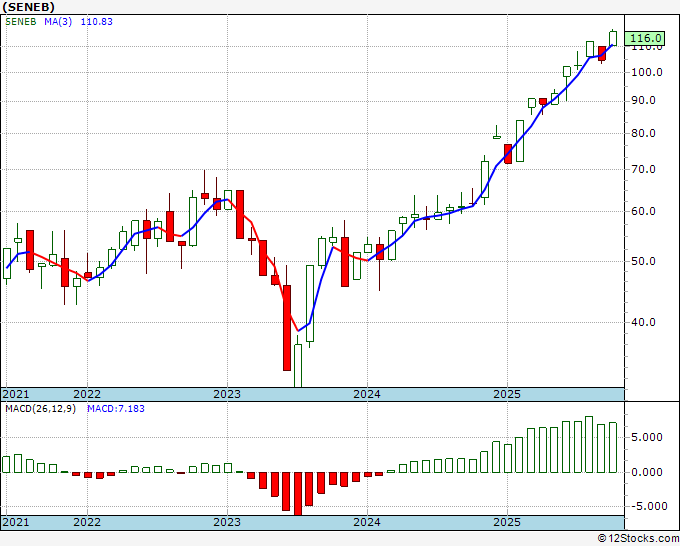Click the 60.0 price axis label
Screen dimensions: 680x546
[643, 212]
